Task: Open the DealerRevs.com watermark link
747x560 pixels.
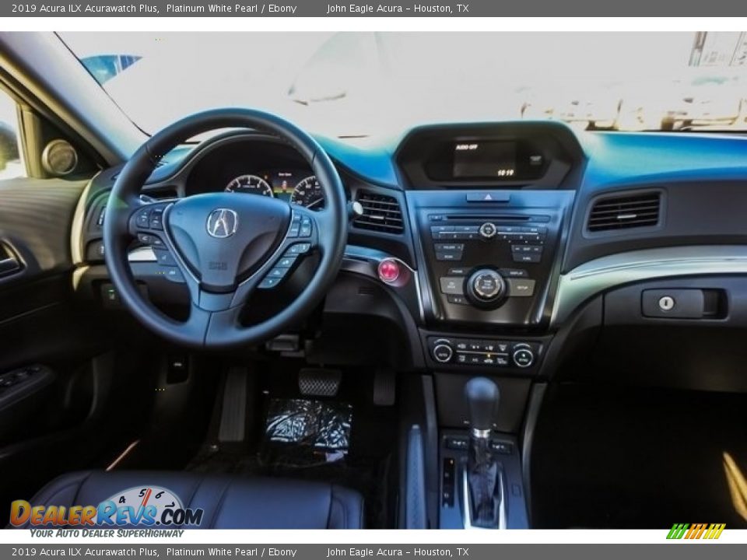Action: [x=109, y=513]
